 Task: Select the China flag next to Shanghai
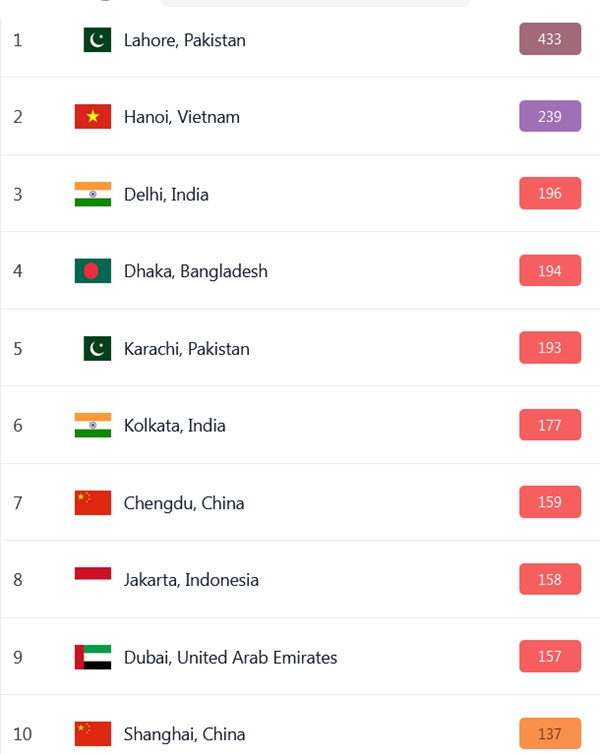tap(92, 734)
